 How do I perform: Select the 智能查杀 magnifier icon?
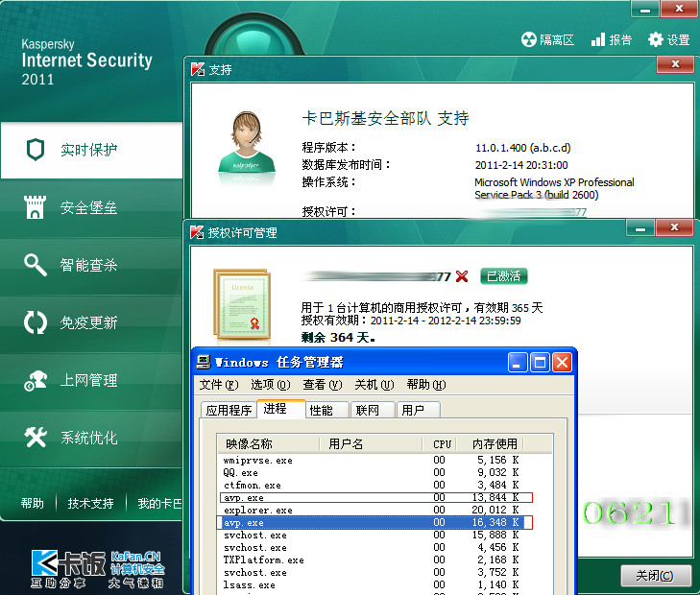click(36, 265)
